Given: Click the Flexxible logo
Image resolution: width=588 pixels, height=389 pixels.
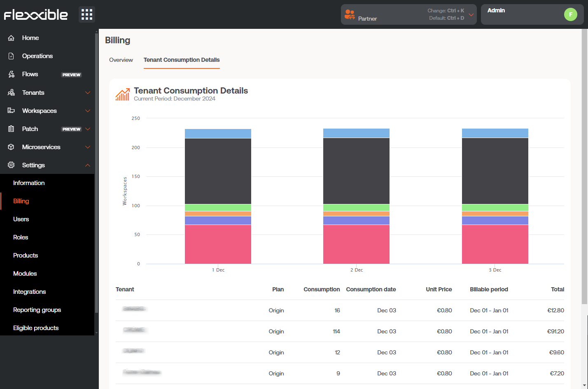Looking at the screenshot, I should pyautogui.click(x=36, y=15).
